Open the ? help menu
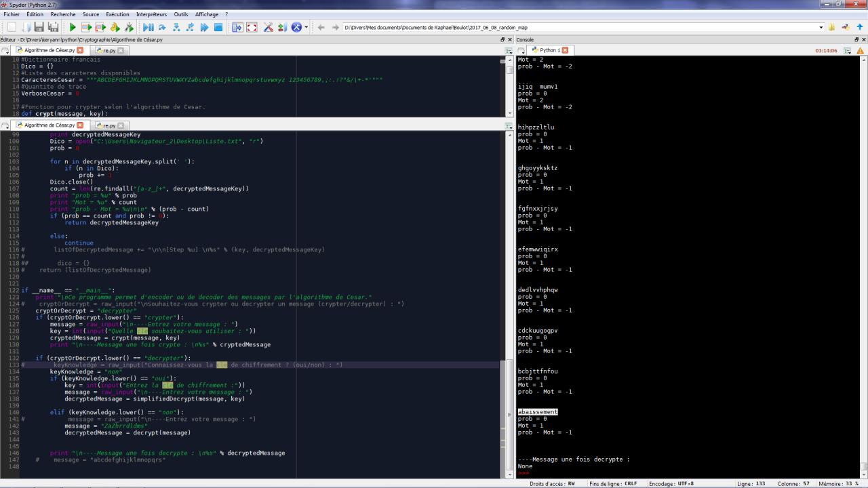 pos(226,14)
